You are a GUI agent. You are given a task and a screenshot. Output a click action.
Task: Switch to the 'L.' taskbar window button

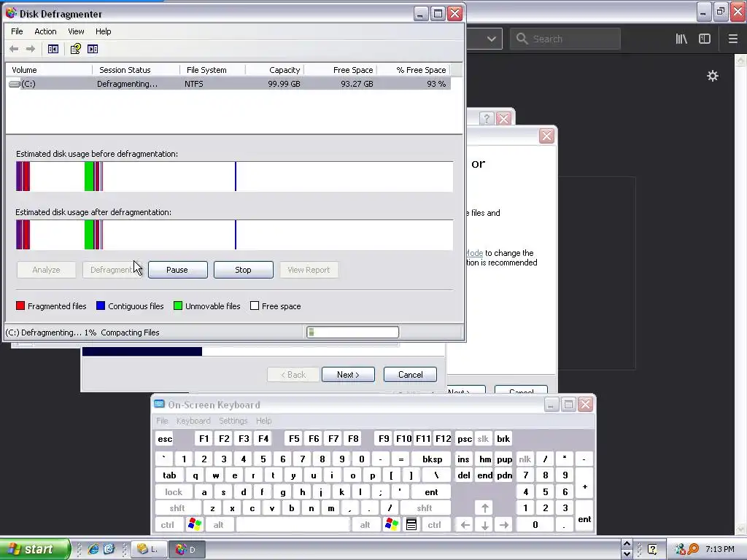click(149, 549)
